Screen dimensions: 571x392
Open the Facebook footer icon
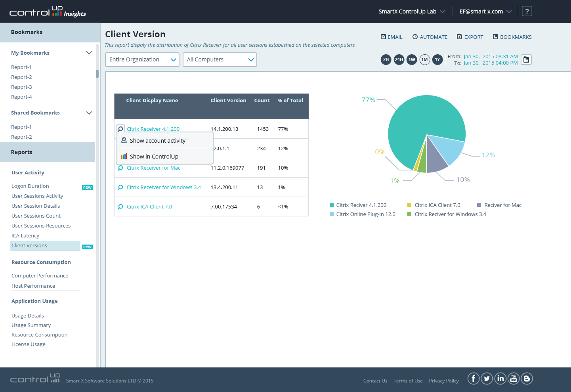(474, 379)
